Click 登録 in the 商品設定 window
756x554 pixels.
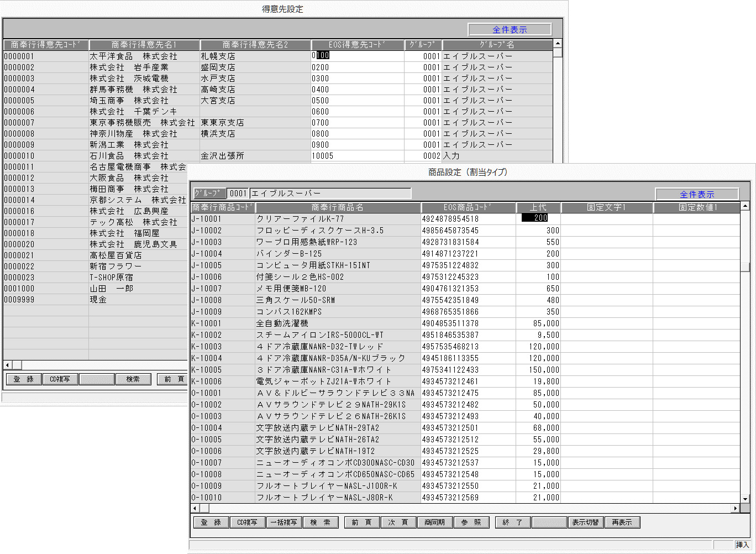[x=211, y=522]
